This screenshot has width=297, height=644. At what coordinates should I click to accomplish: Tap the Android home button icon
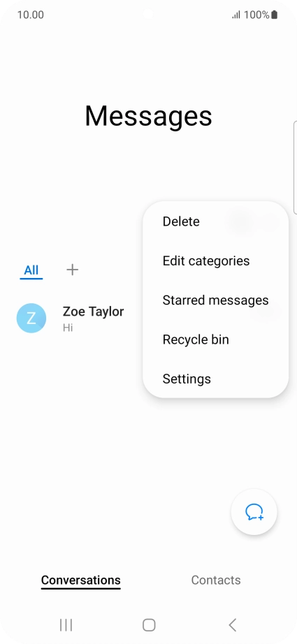[x=149, y=625]
